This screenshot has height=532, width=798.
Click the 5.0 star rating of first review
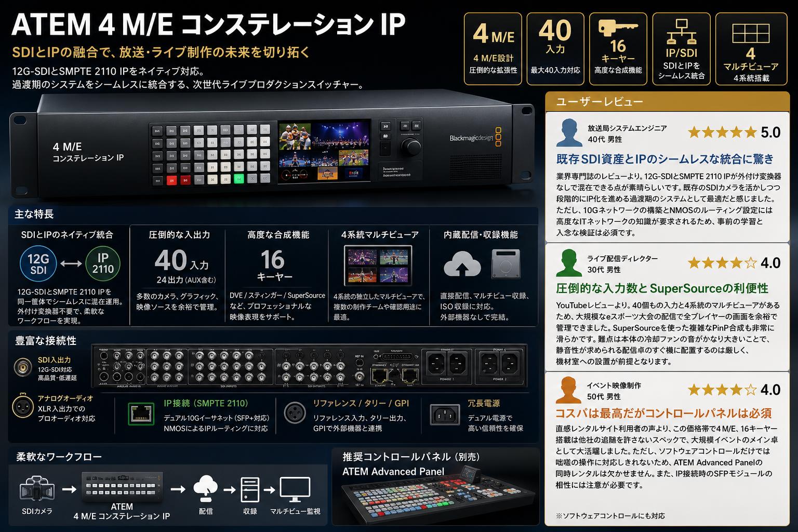pyautogui.click(x=734, y=132)
